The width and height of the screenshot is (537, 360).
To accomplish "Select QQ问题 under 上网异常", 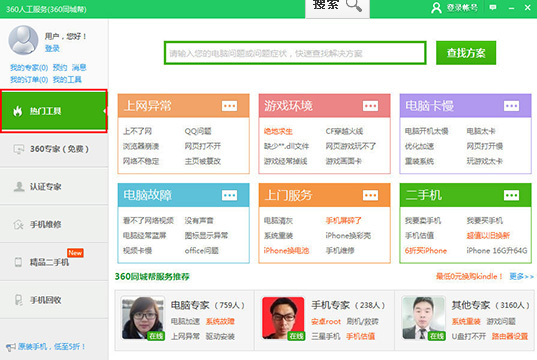I will 198,131.
